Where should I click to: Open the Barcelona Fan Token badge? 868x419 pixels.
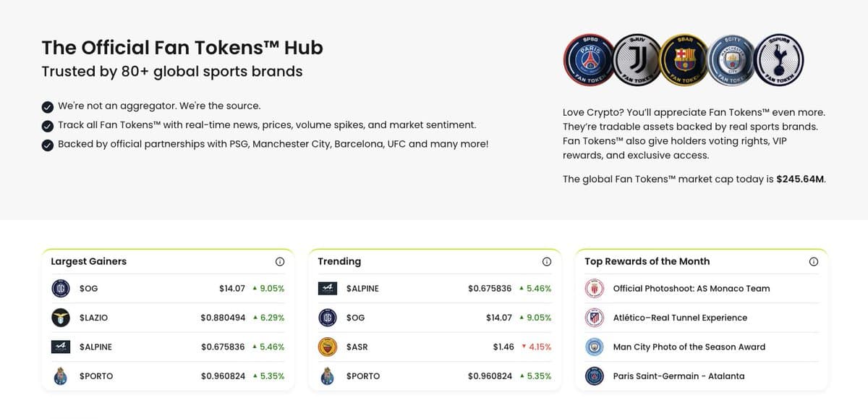click(684, 59)
